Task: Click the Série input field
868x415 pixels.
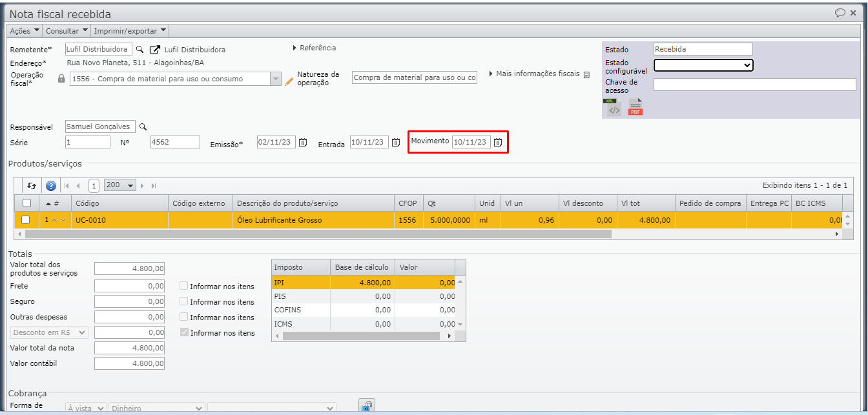Action: coord(88,142)
